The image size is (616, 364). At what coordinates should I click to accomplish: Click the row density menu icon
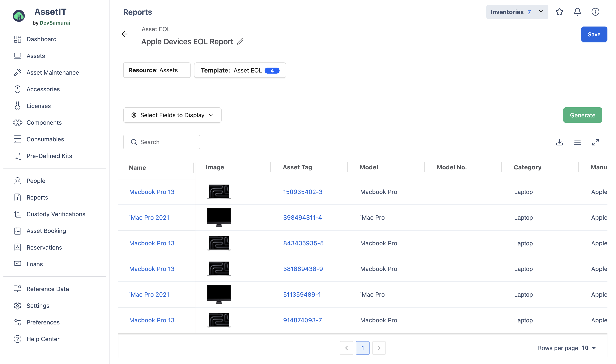[577, 142]
